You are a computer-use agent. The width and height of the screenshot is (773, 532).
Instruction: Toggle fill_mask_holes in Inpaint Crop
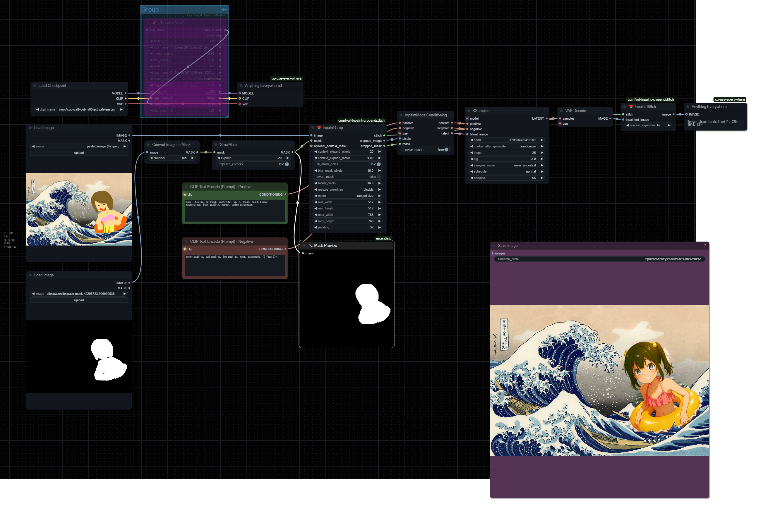pos(348,164)
